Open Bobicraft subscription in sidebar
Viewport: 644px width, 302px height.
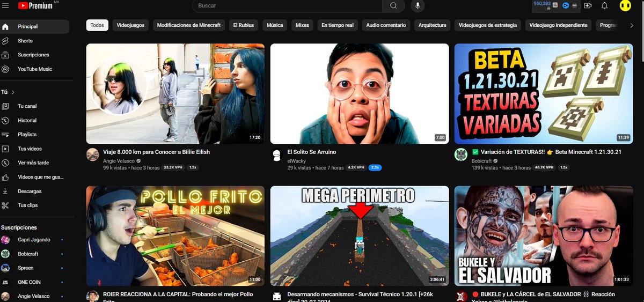coord(35,254)
